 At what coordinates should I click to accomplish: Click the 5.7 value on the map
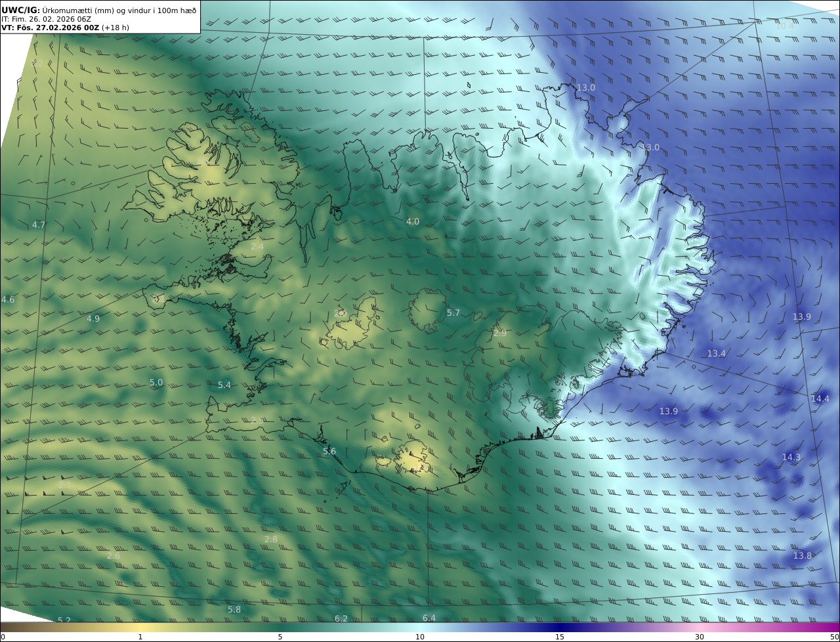(453, 312)
